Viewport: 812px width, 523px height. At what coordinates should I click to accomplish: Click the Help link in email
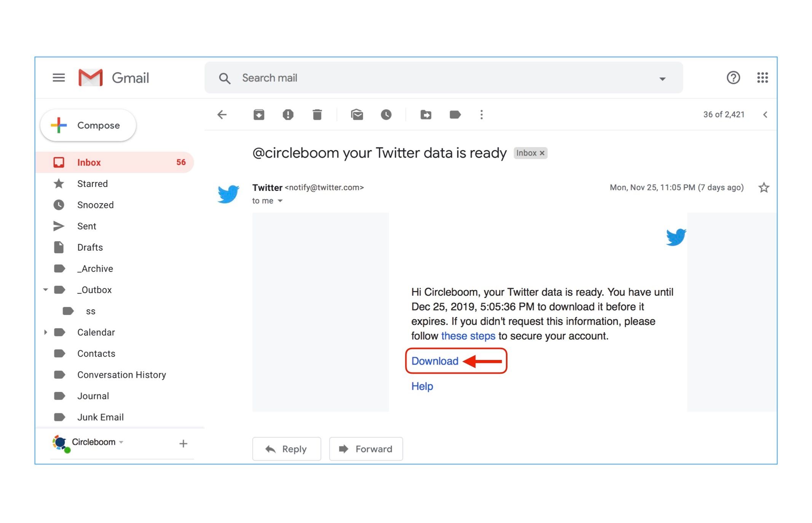click(422, 385)
